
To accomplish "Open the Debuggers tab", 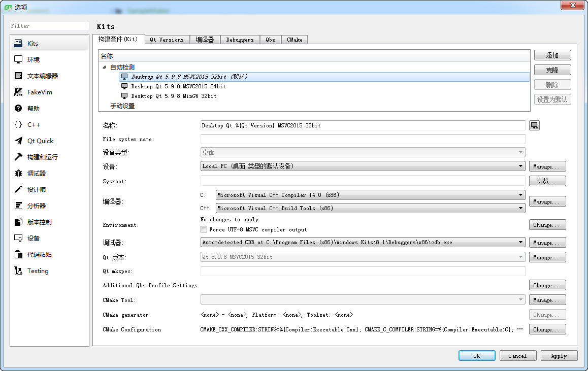I will pos(240,39).
